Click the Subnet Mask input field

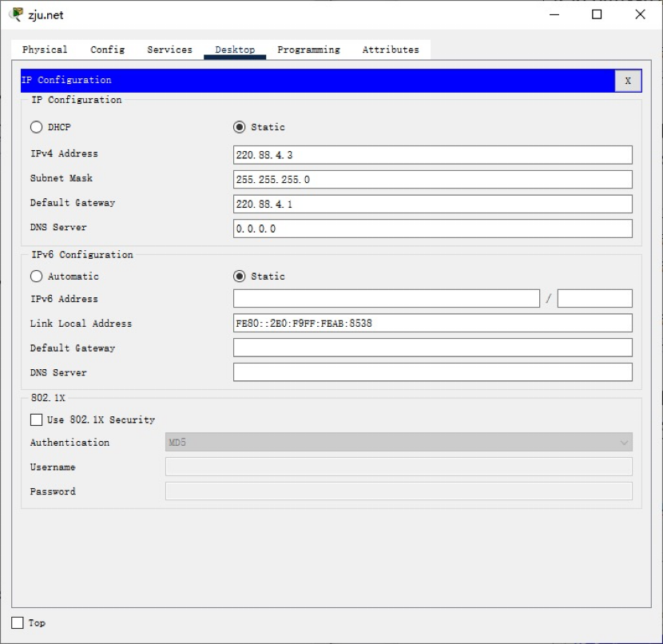pyautogui.click(x=432, y=180)
